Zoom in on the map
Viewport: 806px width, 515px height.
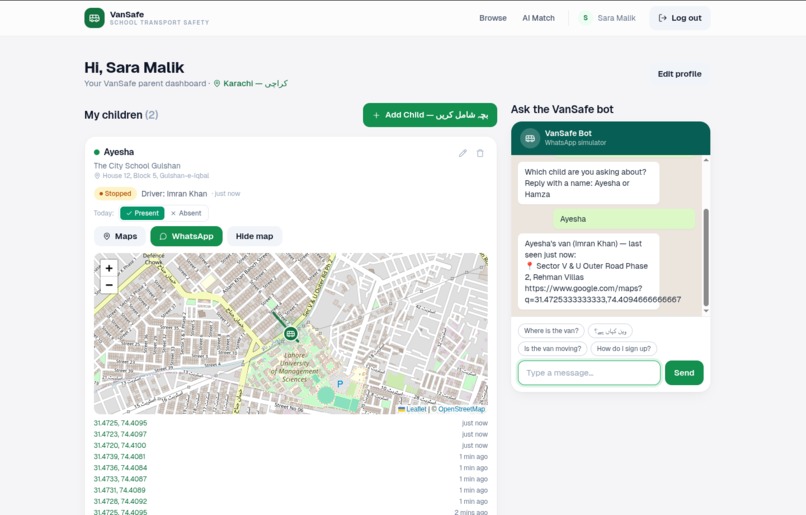click(109, 268)
